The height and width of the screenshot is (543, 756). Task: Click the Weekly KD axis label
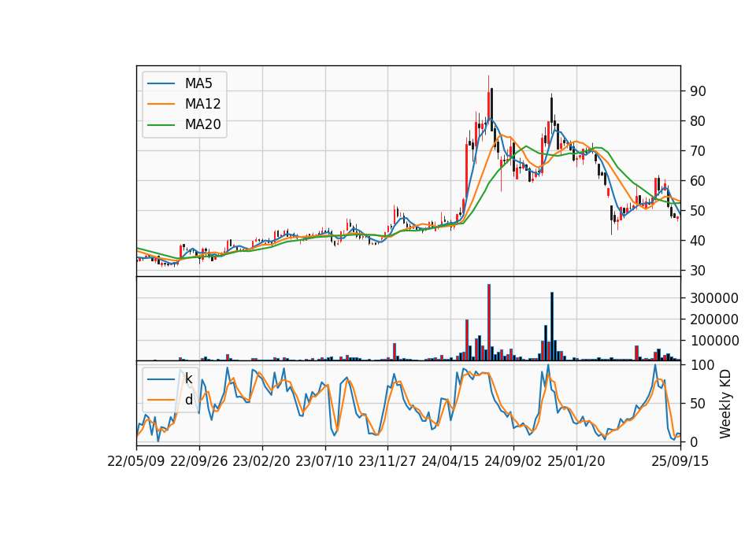(x=725, y=404)
